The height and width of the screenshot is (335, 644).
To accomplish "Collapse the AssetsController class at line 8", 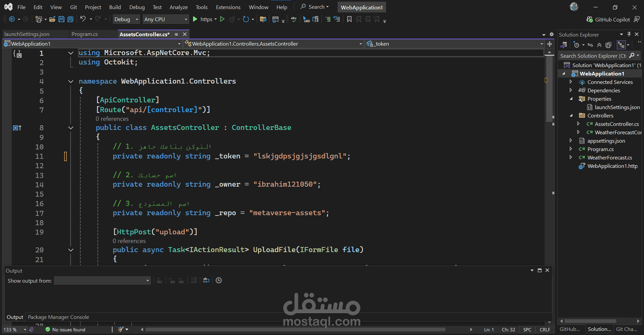I will [71, 128].
